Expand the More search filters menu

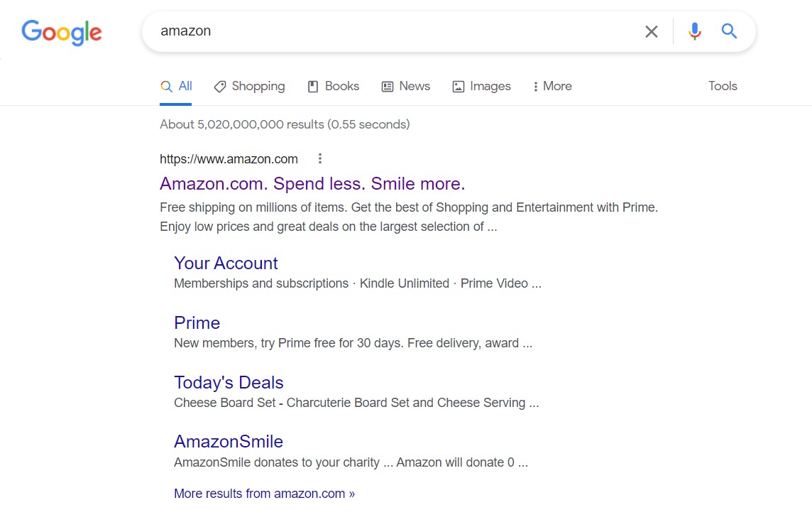tap(552, 86)
